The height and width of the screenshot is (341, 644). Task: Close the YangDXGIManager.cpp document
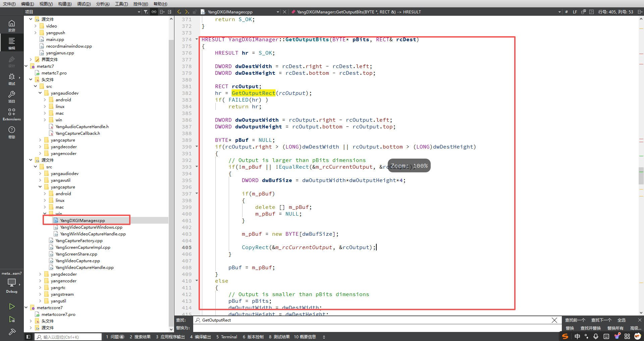(x=284, y=12)
